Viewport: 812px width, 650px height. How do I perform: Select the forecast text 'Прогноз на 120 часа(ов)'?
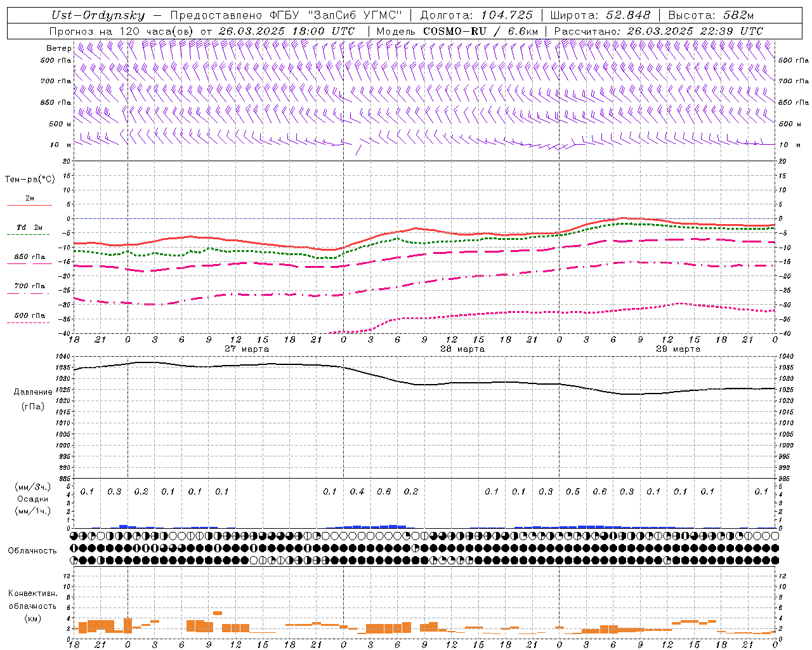pyautogui.click(x=122, y=31)
